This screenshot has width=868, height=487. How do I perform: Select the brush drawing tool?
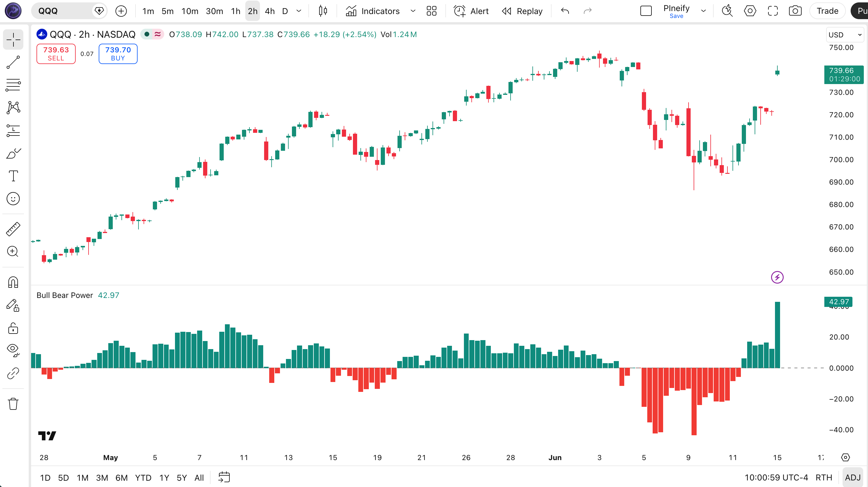13,153
